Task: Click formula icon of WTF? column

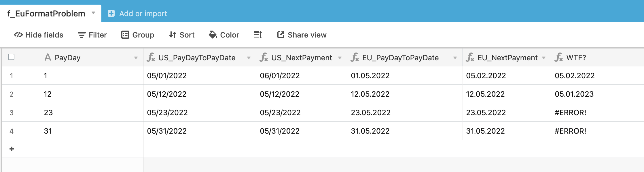Action: pos(559,57)
